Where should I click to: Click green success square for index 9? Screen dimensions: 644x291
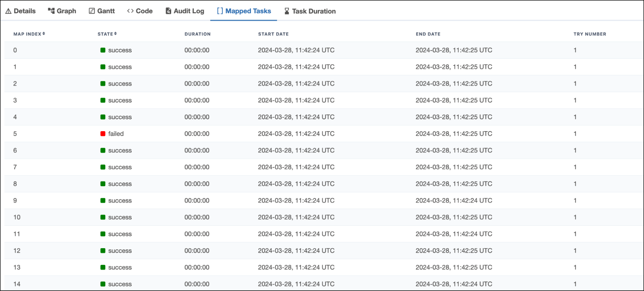[x=103, y=200]
